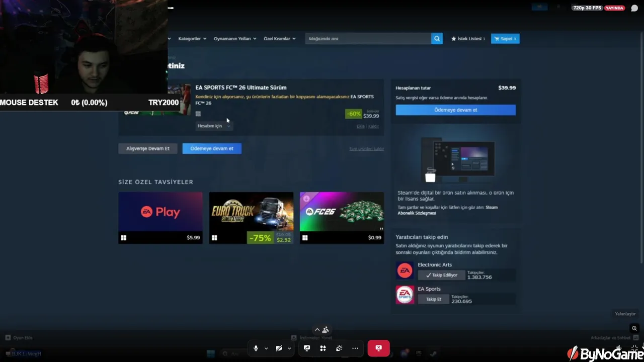Click the participants people icon
The width and height of the screenshot is (644, 362).
[x=326, y=330]
